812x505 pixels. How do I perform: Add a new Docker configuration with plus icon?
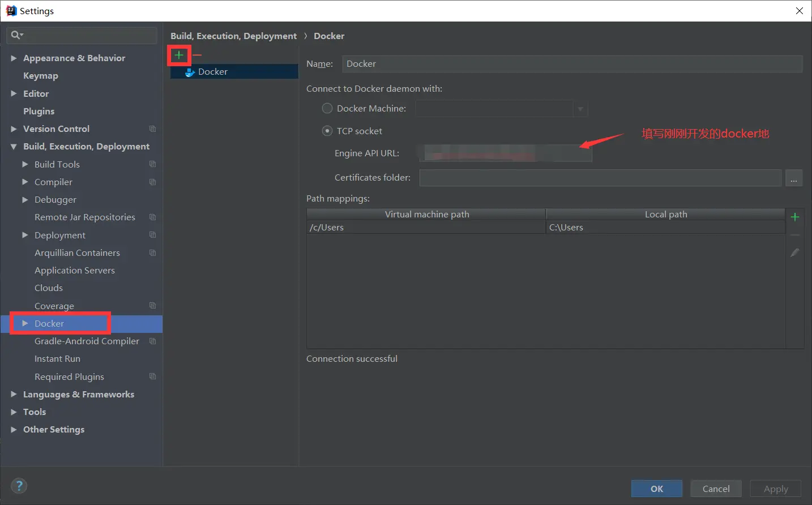tap(179, 55)
